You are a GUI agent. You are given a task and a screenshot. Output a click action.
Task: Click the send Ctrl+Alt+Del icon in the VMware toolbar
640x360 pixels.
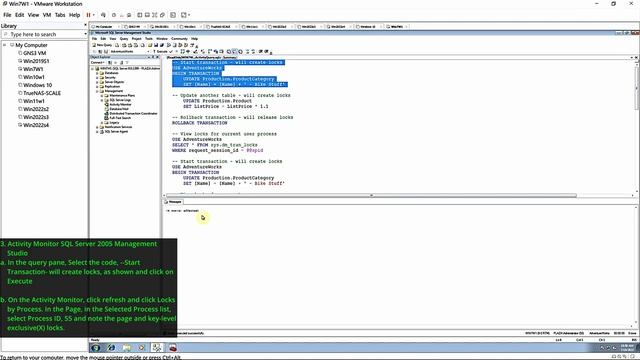pos(103,15)
